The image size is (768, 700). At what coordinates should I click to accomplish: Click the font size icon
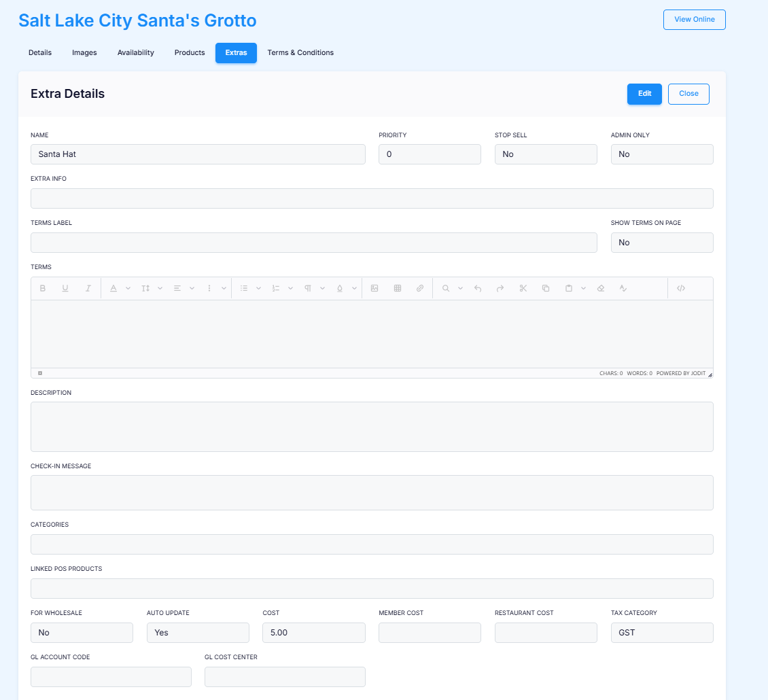coord(145,289)
